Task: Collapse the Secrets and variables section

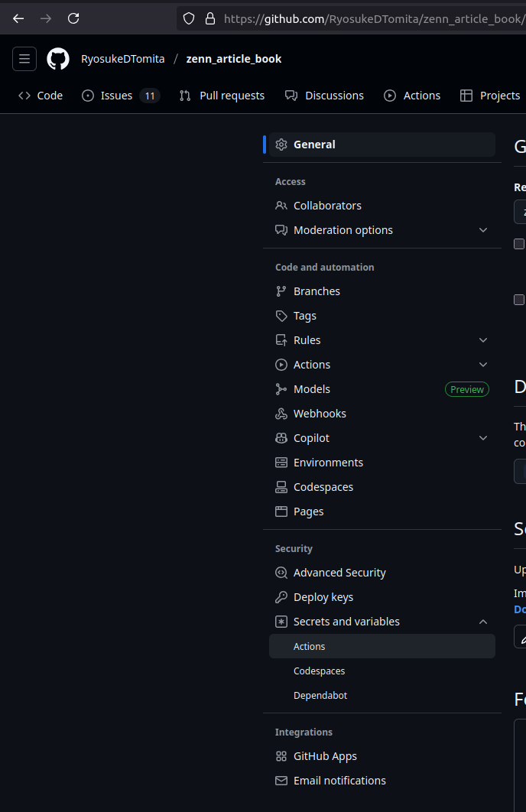Action: coord(483,621)
